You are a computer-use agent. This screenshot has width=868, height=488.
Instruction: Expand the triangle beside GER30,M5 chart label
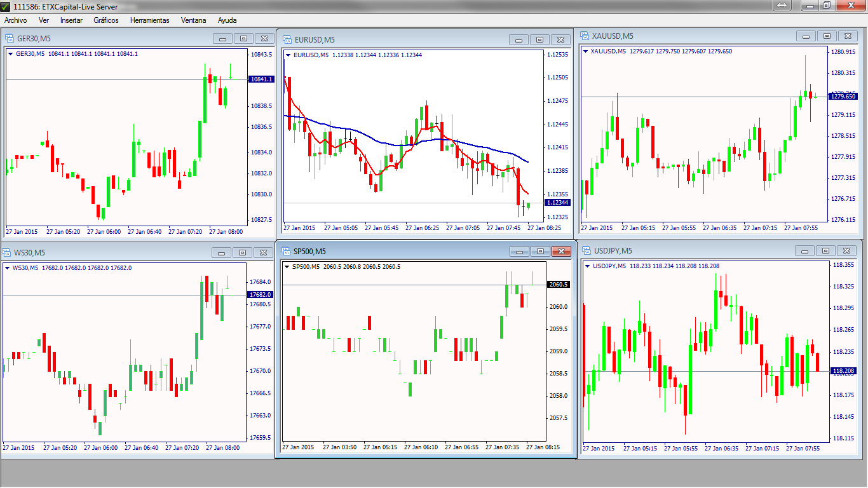(11, 54)
